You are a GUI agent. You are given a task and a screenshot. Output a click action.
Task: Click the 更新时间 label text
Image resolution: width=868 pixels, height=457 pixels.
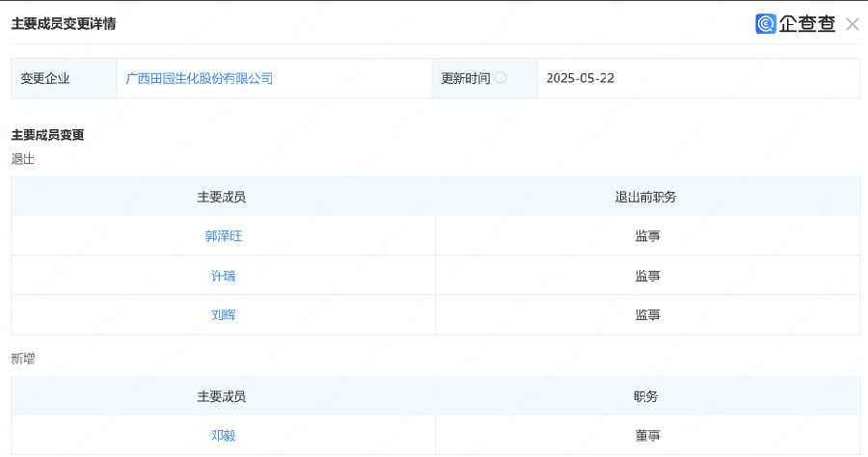pyautogui.click(x=466, y=78)
